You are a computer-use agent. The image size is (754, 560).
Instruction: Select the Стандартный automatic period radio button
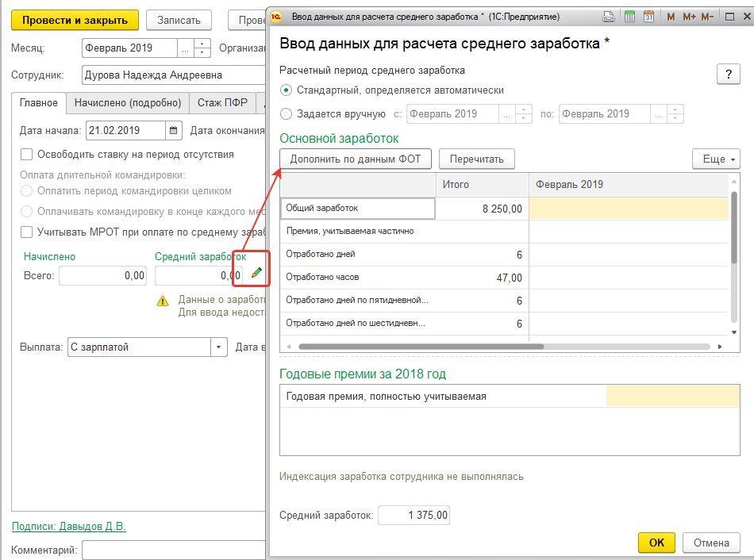point(286,90)
